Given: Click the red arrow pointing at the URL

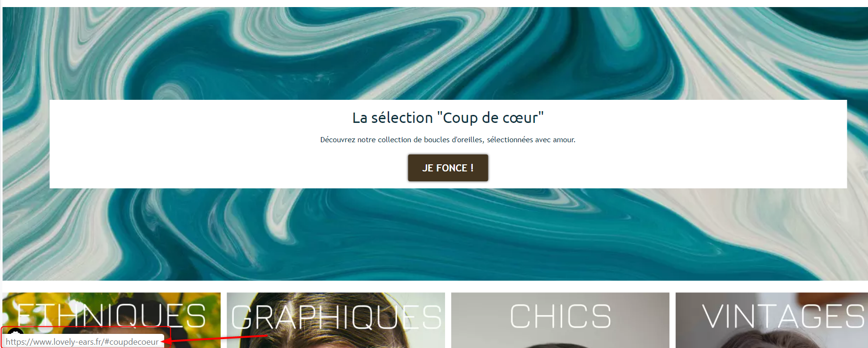Looking at the screenshot, I should (x=215, y=339).
